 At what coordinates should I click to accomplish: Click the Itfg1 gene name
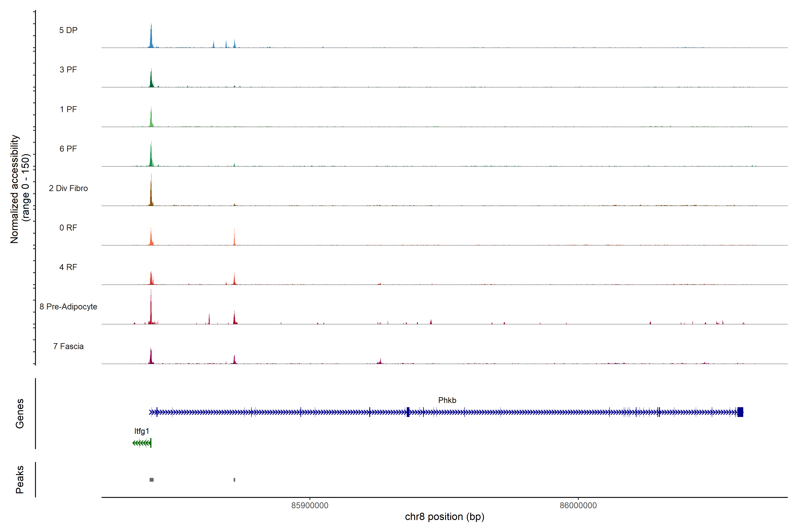click(x=141, y=431)
